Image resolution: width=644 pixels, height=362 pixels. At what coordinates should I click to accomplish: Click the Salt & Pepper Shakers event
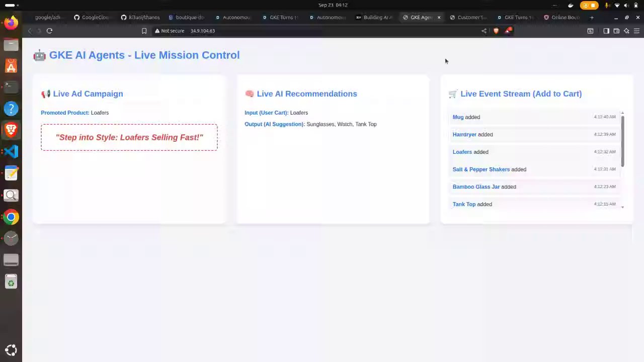tap(534, 169)
